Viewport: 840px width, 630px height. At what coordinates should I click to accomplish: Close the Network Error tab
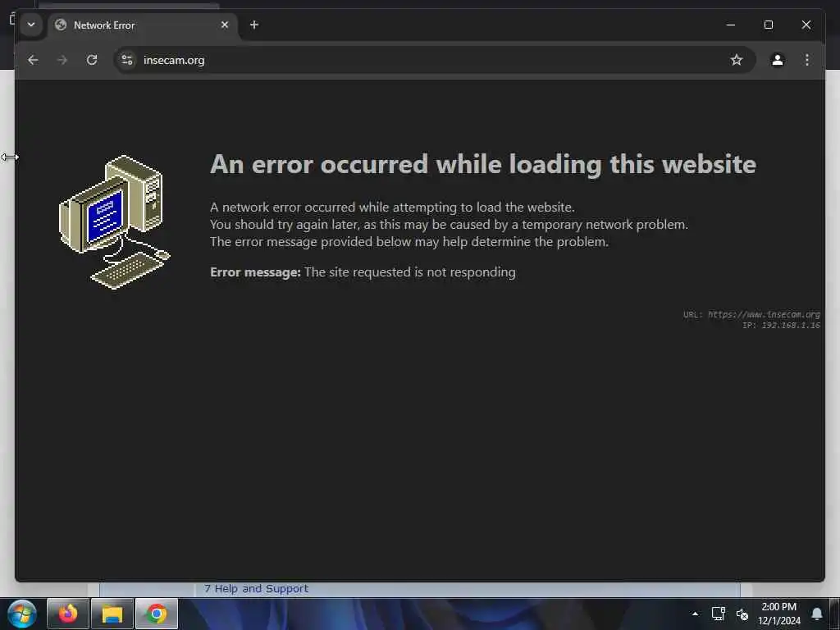pos(225,25)
